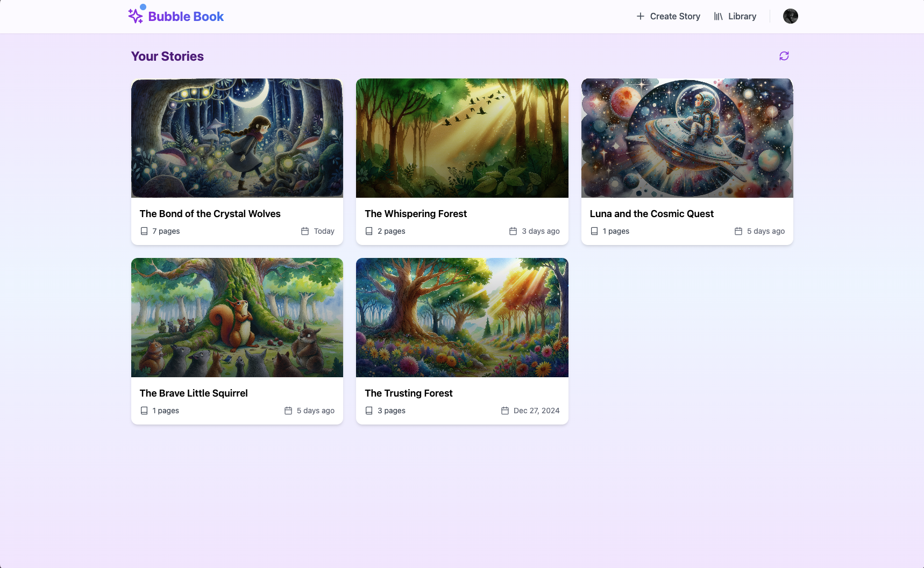The width and height of the screenshot is (924, 568).
Task: Click the book icon on The Brave Little Squirrel
Action: coord(144,411)
